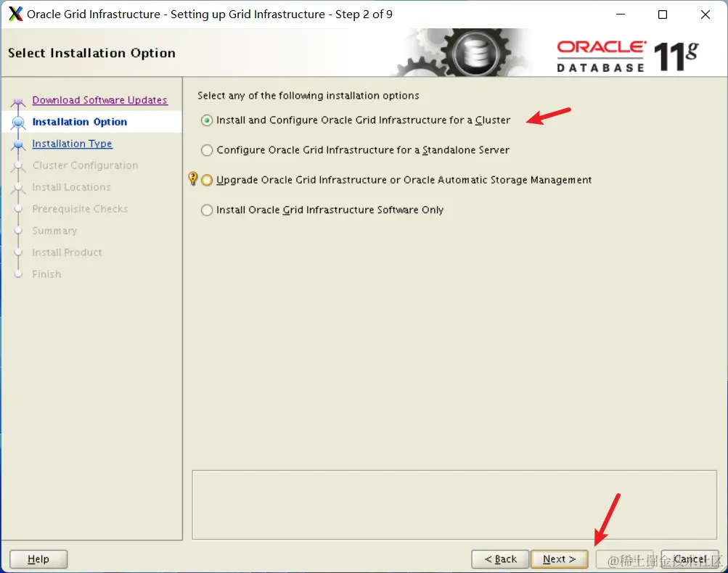Click the hint key icon beside Upgrade option

(x=192, y=178)
